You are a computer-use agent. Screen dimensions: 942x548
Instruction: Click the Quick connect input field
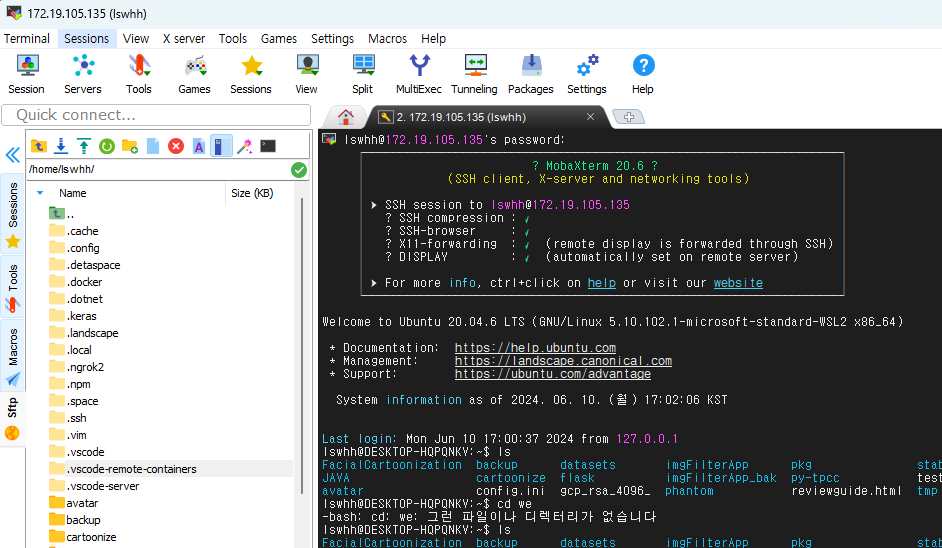coord(156,115)
